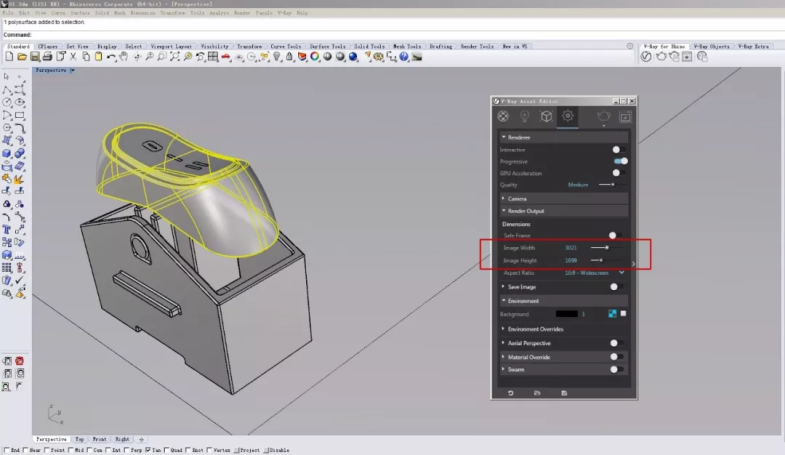Open the Materials tab in V-Ray Asset Editor
Image resolution: width=785 pixels, height=455 pixels.
click(x=503, y=117)
